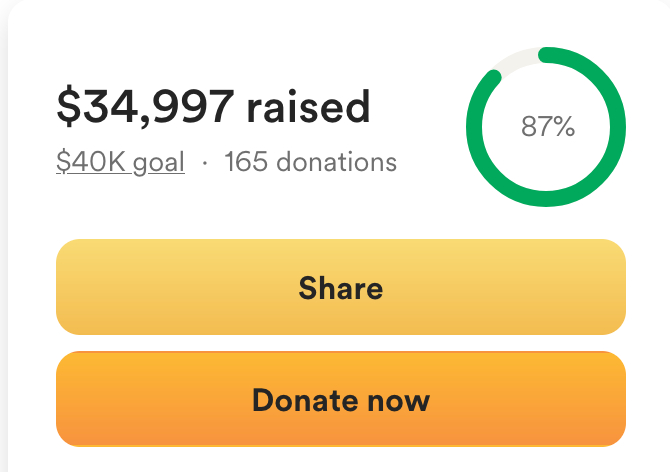
Task: Click the dot separator before 165 donations
Action: pyautogui.click(x=205, y=163)
